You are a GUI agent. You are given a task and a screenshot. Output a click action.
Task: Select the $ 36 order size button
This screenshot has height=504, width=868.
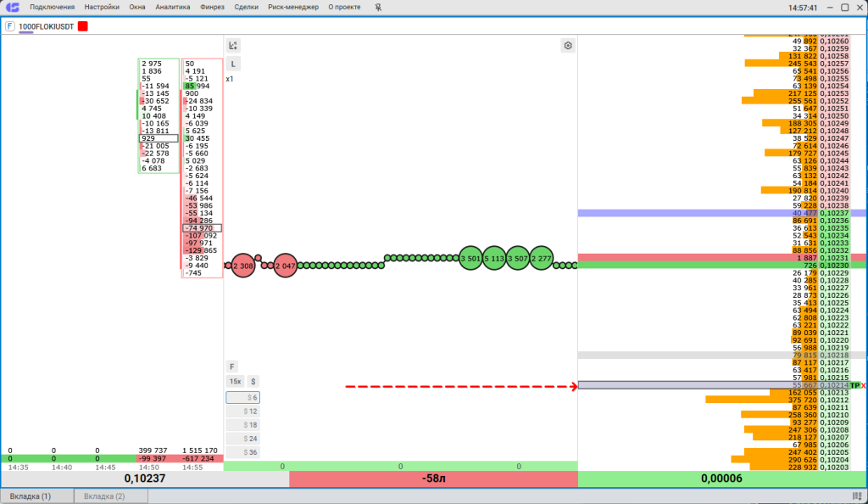click(x=242, y=452)
